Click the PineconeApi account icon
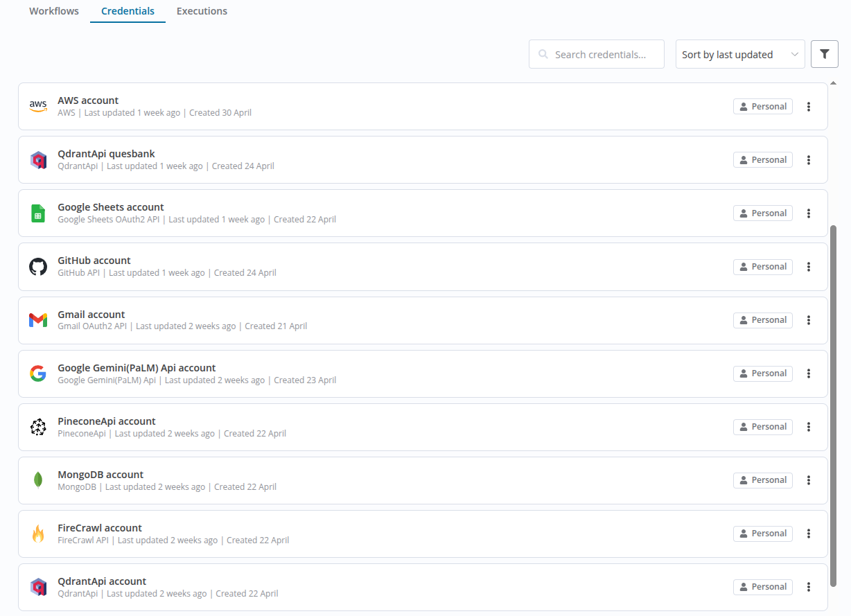The image size is (851, 616). (38, 427)
